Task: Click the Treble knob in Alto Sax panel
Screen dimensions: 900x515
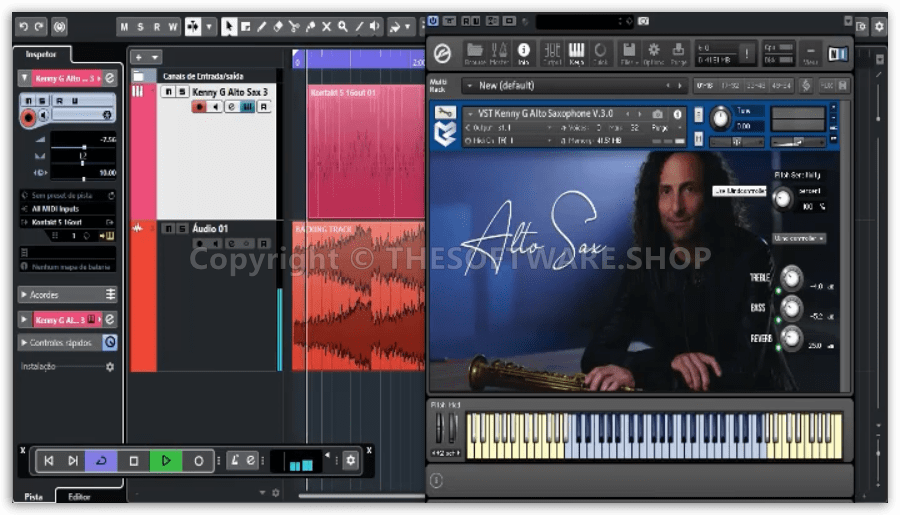Action: [x=792, y=278]
